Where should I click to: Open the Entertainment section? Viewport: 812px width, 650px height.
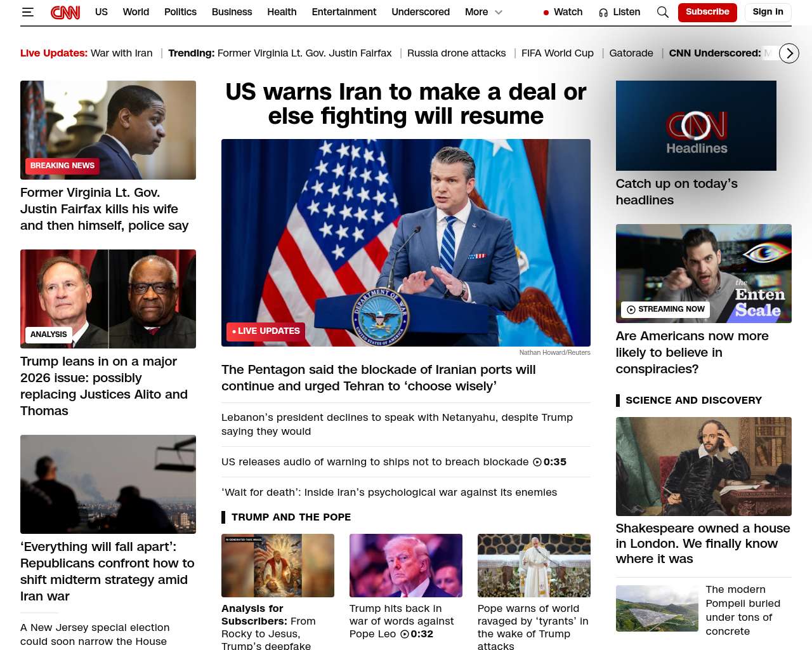[x=344, y=12]
